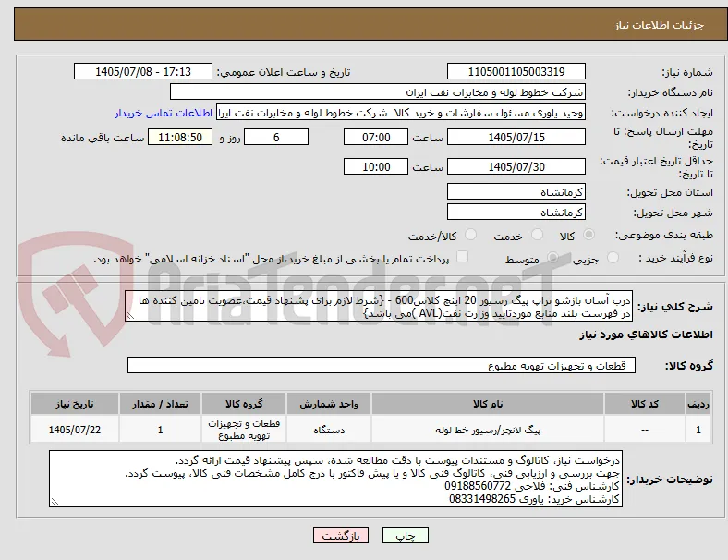Toggle the اسناد خزانه اسلامی payment checkbox
This screenshot has height=560, width=728.
[x=463, y=257]
